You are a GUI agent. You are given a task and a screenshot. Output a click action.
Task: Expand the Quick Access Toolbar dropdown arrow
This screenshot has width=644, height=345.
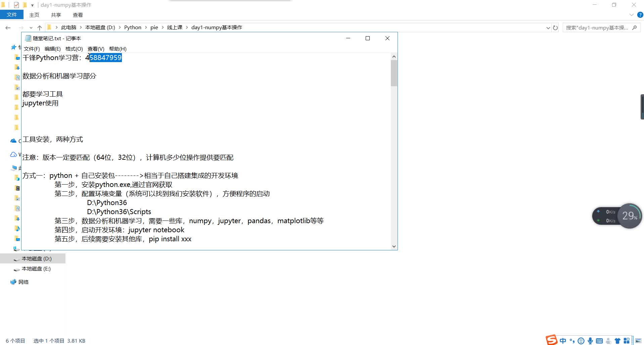click(32, 5)
